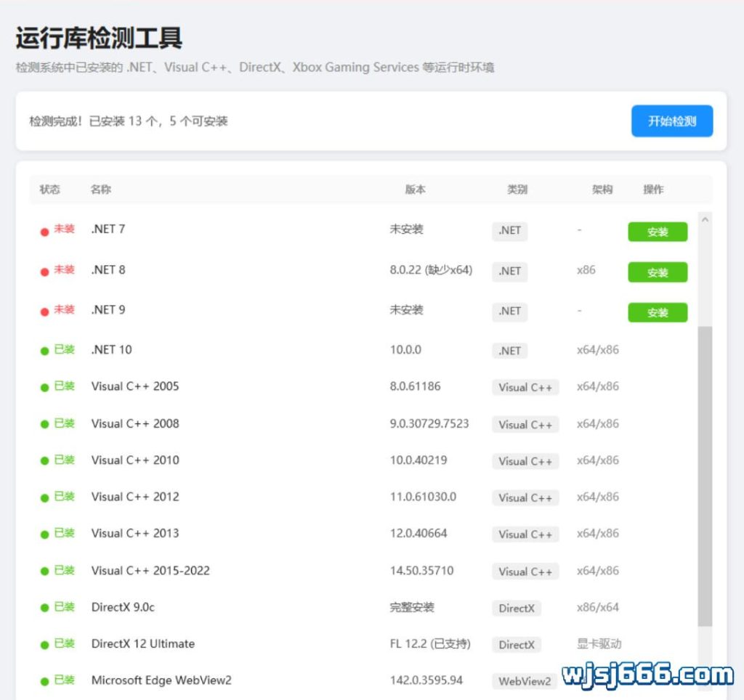Click green status dot for Visual C++ 2010
Image resolution: width=744 pixels, height=700 pixels.
click(x=44, y=460)
